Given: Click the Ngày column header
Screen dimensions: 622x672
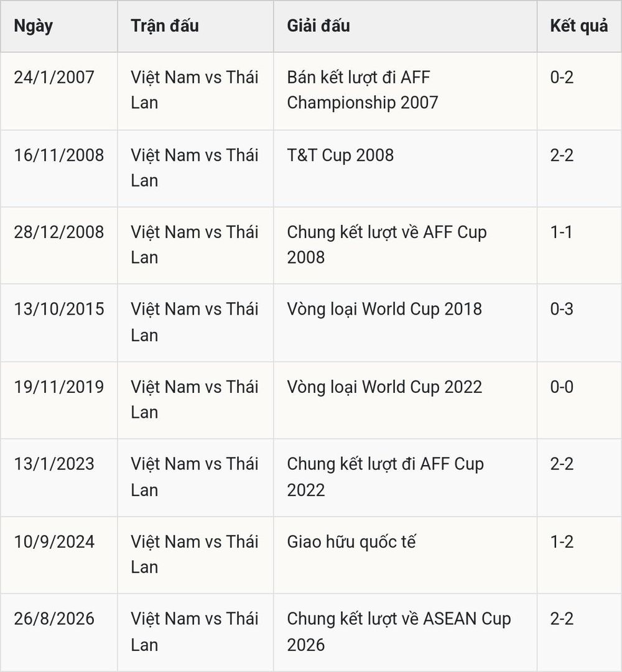Looking at the screenshot, I should (59, 26).
